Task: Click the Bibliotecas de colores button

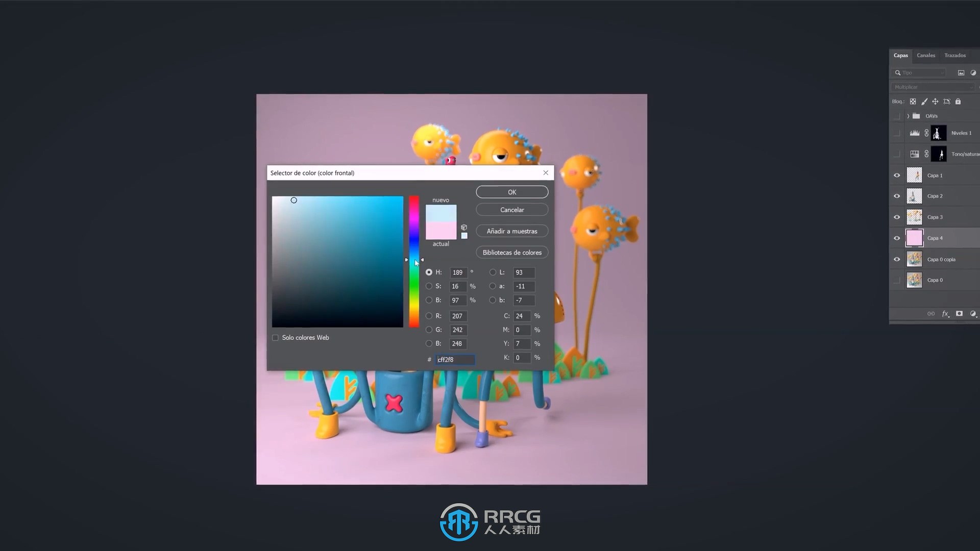Action: coord(512,252)
